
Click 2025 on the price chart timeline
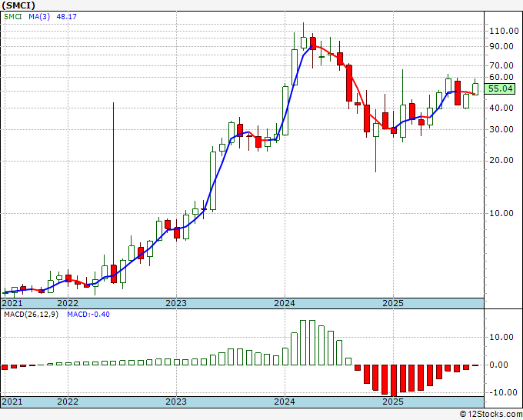point(393,303)
